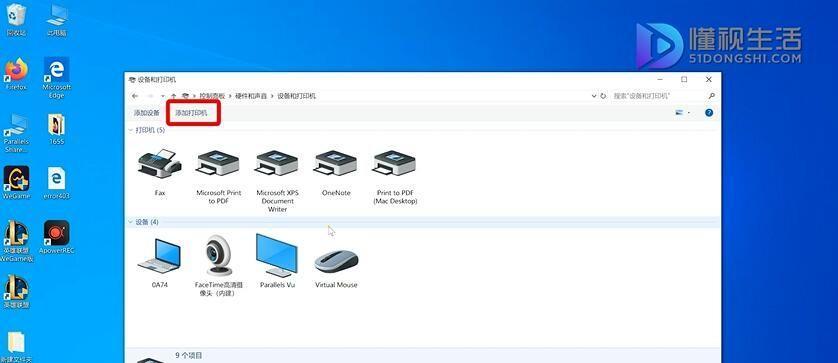
Task: Open the address bar history dropdown
Action: [x=594, y=96]
